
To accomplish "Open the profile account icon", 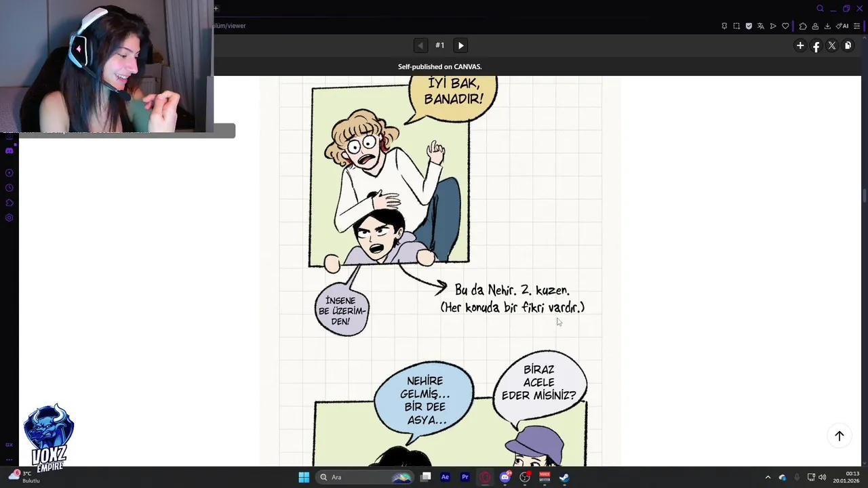I will [815, 26].
